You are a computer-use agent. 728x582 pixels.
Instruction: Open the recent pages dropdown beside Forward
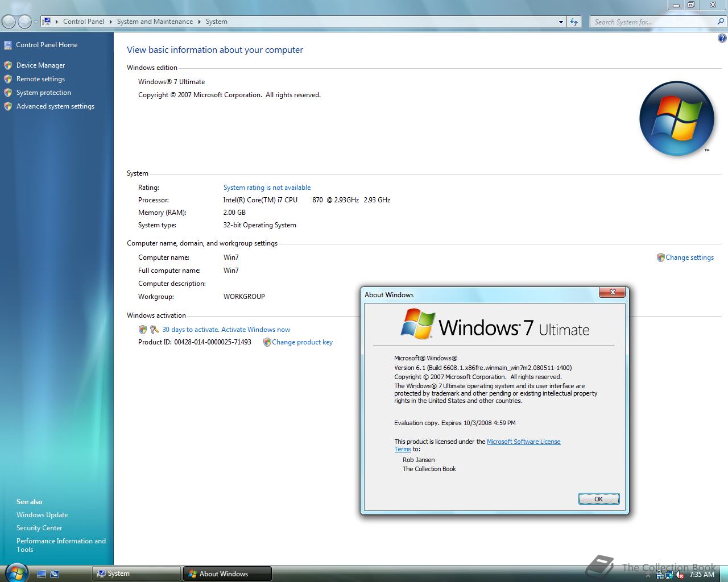(36, 22)
